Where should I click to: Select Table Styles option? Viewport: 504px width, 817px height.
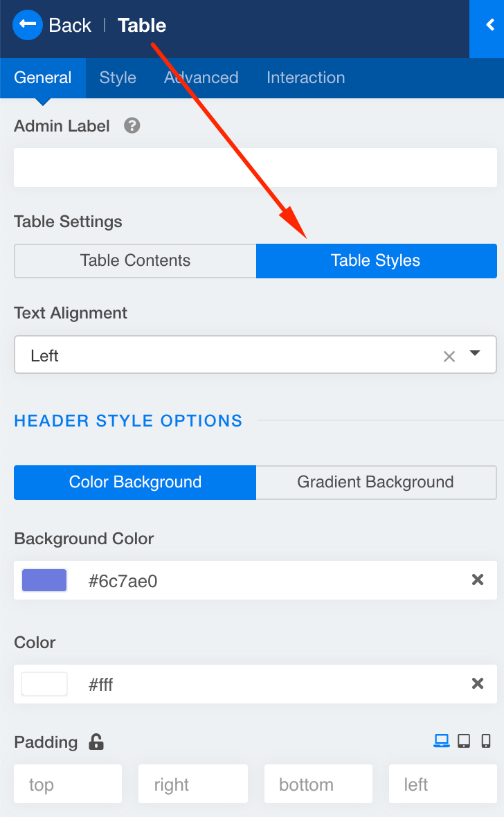pyautogui.click(x=376, y=261)
